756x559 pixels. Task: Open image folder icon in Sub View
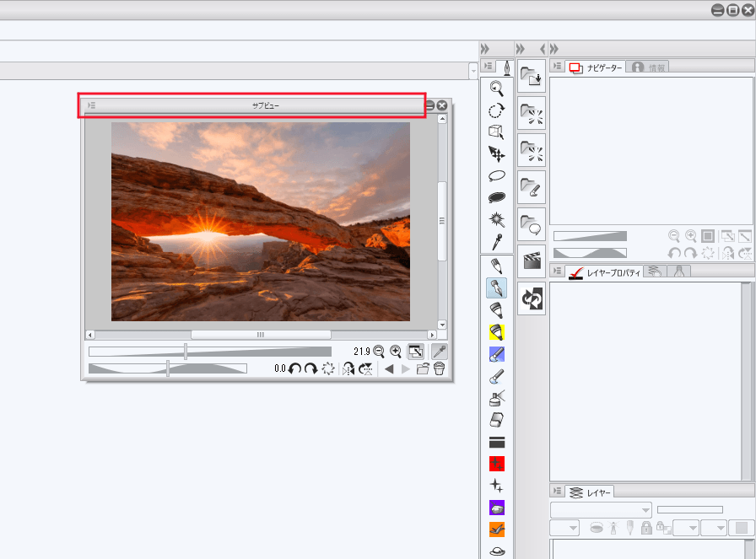[423, 368]
